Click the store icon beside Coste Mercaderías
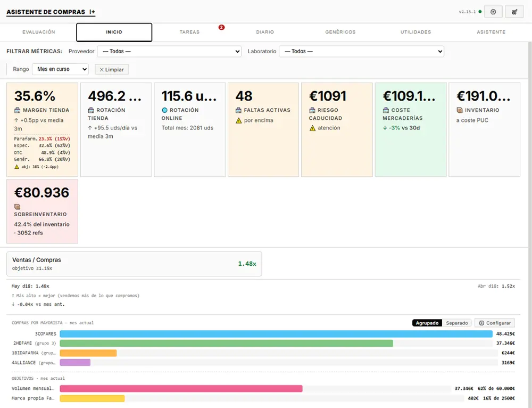Image resolution: width=532 pixels, height=408 pixels. point(386,110)
